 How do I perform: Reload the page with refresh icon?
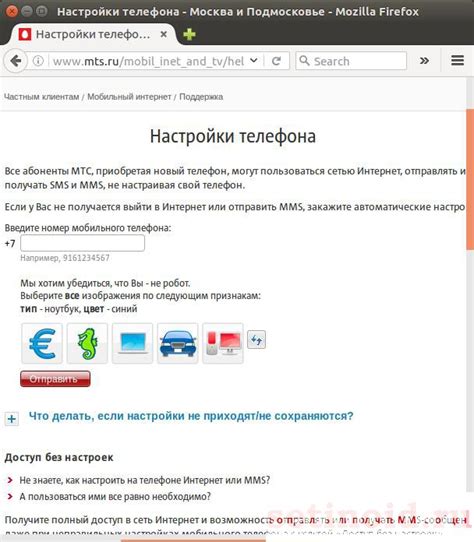(276, 61)
